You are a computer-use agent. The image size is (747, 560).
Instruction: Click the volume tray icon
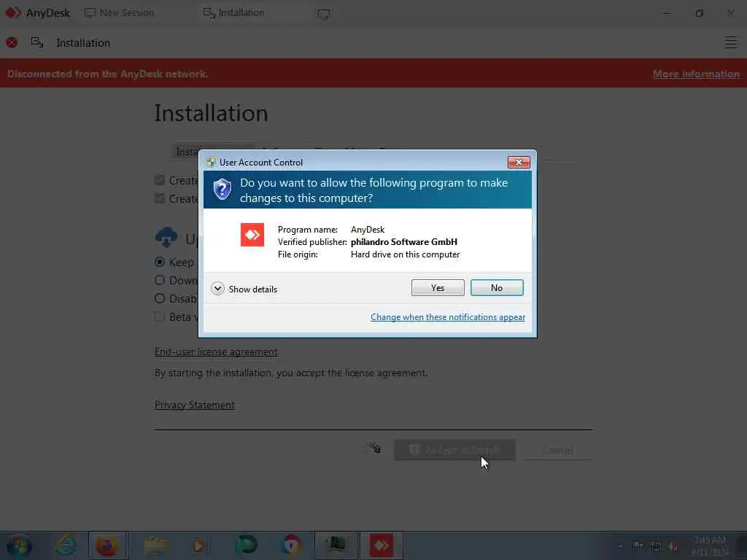[673, 547]
